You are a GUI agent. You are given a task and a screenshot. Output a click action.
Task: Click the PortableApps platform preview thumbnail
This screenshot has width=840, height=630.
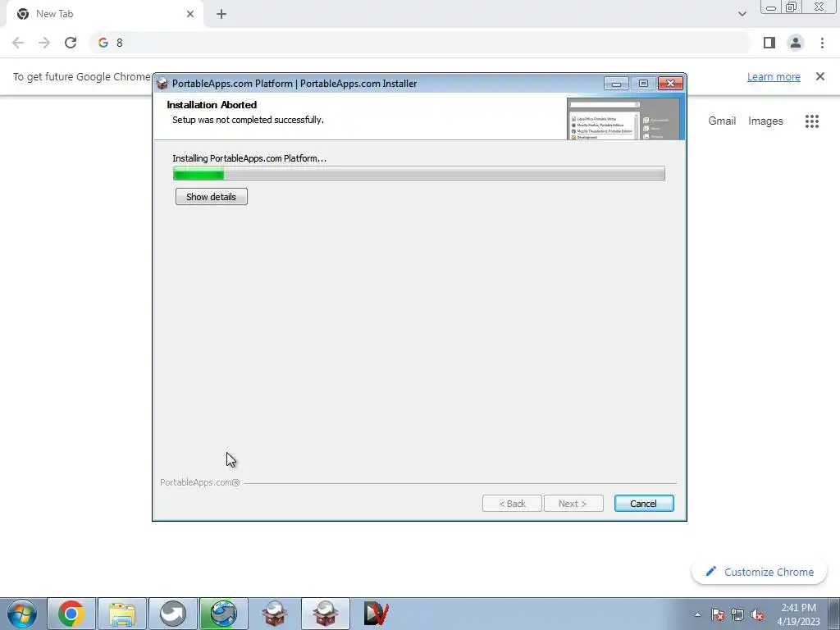click(624, 118)
